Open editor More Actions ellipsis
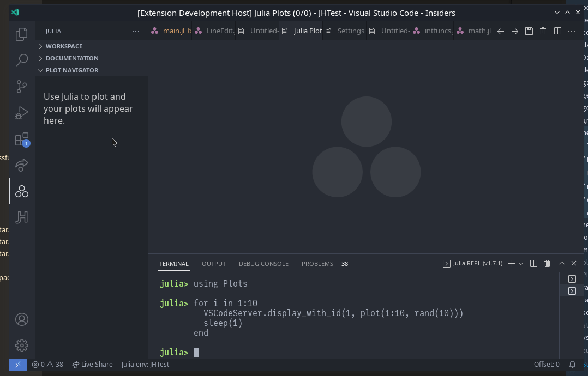Image resolution: width=588 pixels, height=376 pixels. click(572, 31)
